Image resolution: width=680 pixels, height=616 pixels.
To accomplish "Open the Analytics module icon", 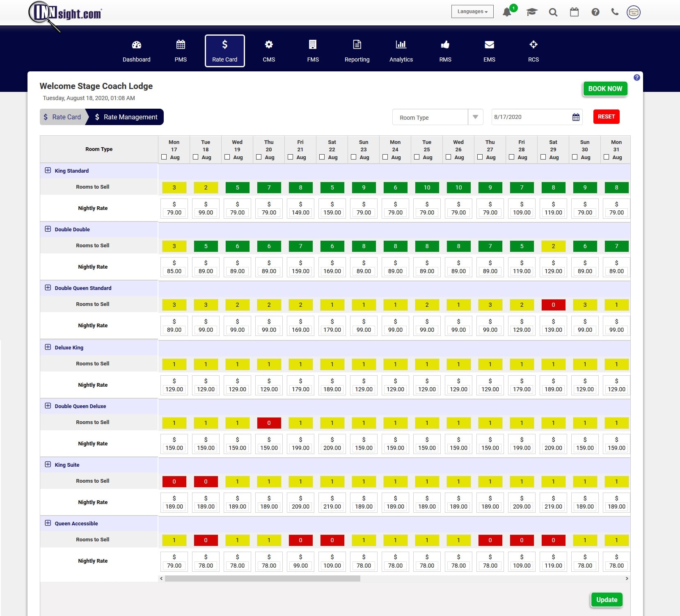I will (x=401, y=50).
